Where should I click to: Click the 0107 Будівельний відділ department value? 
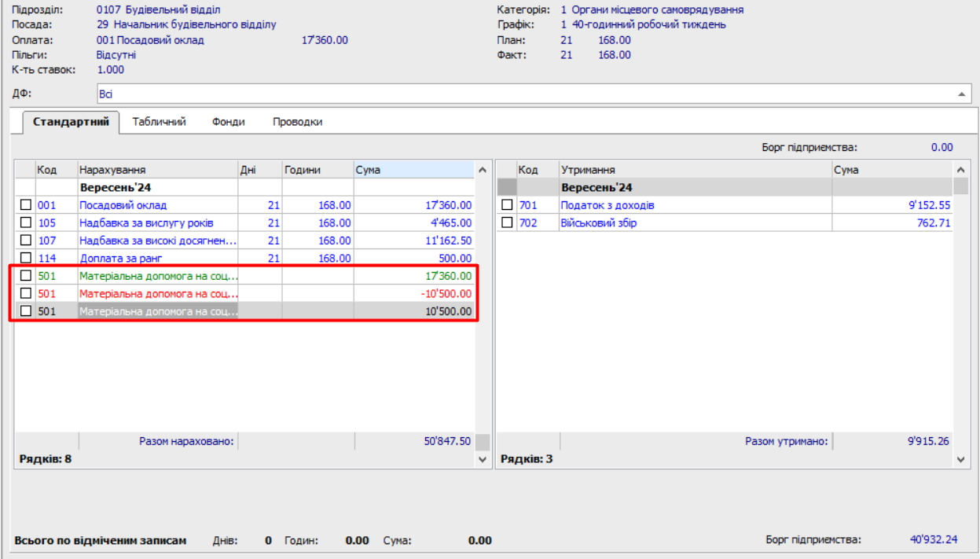[159, 10]
